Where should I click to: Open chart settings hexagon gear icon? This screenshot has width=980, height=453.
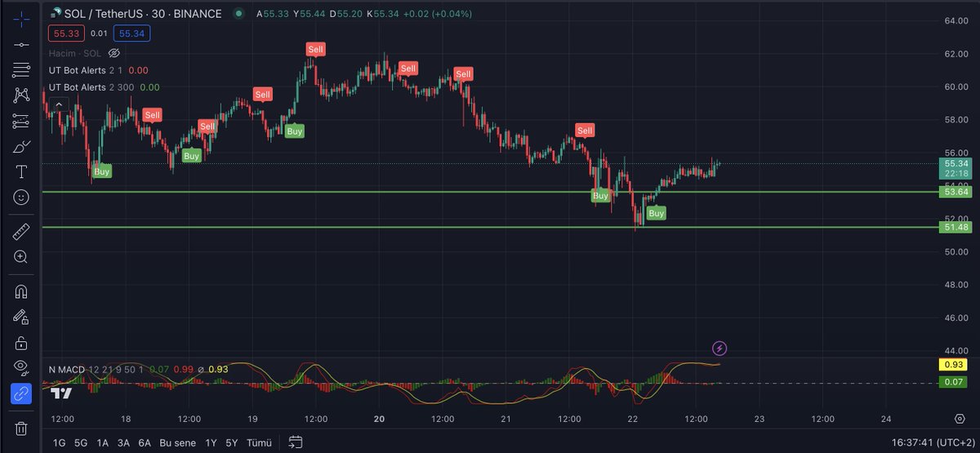(x=960, y=418)
